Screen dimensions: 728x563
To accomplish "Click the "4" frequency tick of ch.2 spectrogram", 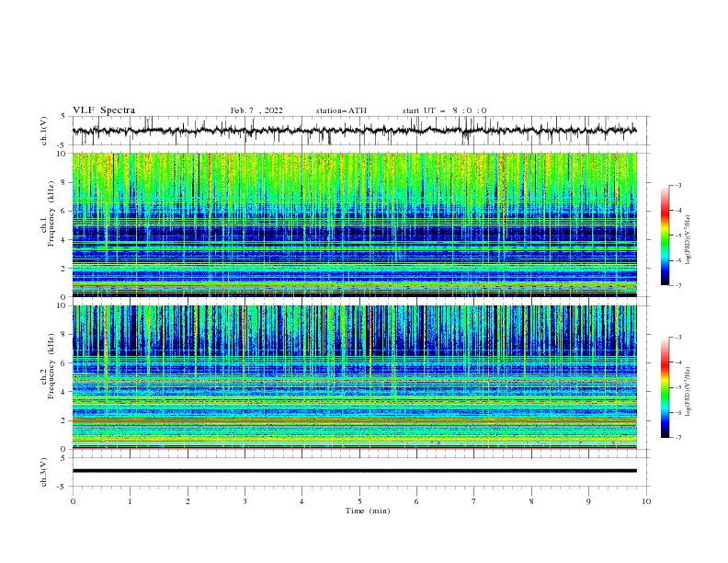I will 64,392.
